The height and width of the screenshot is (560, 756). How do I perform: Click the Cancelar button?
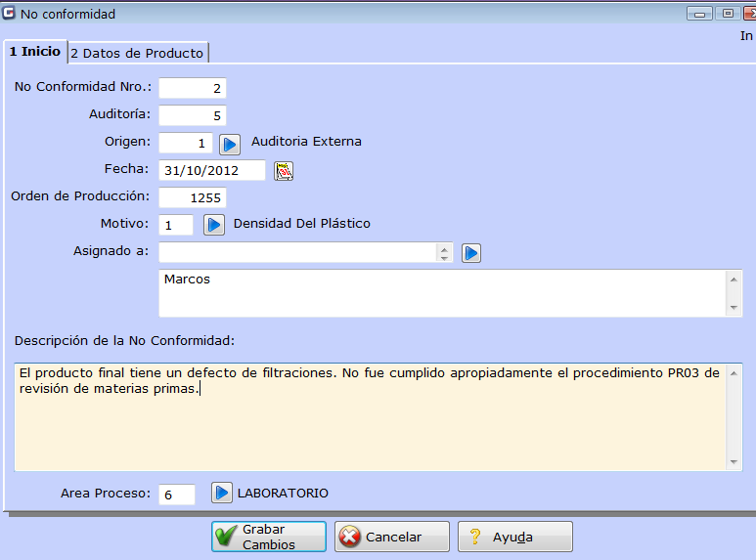392,537
